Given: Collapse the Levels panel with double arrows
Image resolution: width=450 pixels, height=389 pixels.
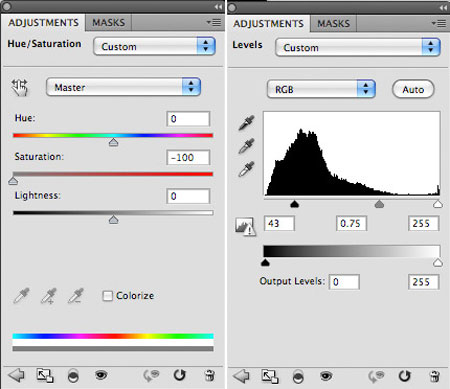Looking at the screenshot, I should pyautogui.click(x=443, y=8).
